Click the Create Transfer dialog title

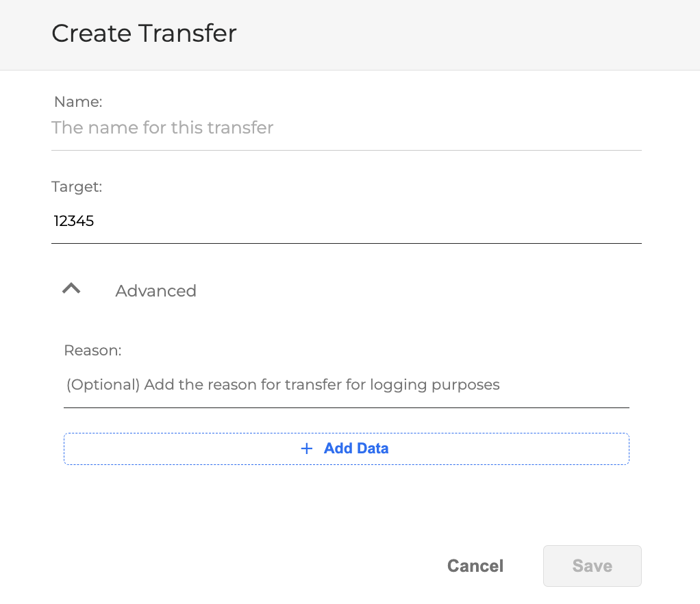click(144, 34)
